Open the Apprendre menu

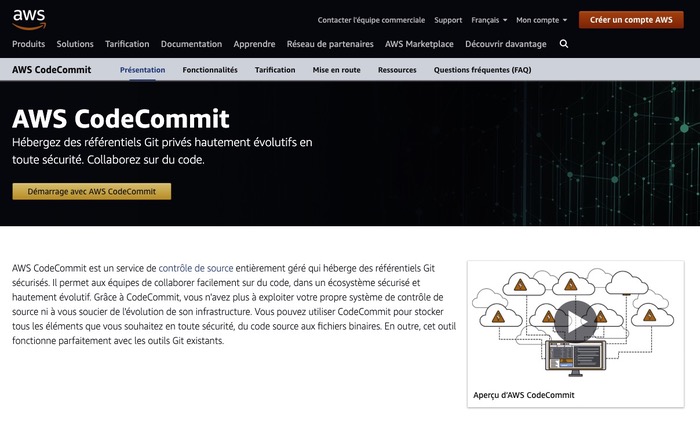(254, 44)
